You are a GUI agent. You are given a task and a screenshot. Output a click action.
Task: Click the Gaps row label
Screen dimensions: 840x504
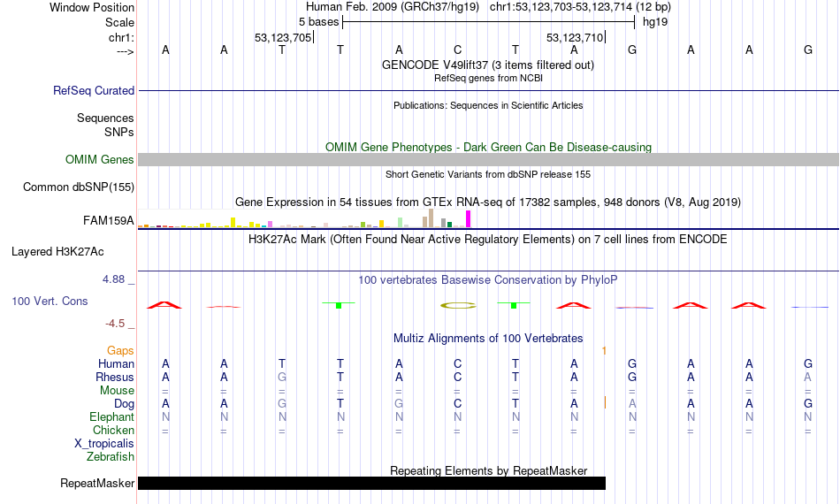(120, 350)
